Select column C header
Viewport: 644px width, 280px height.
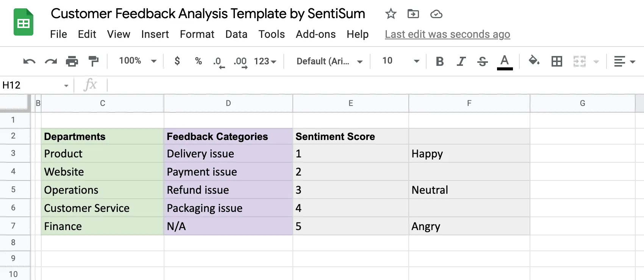coord(103,103)
